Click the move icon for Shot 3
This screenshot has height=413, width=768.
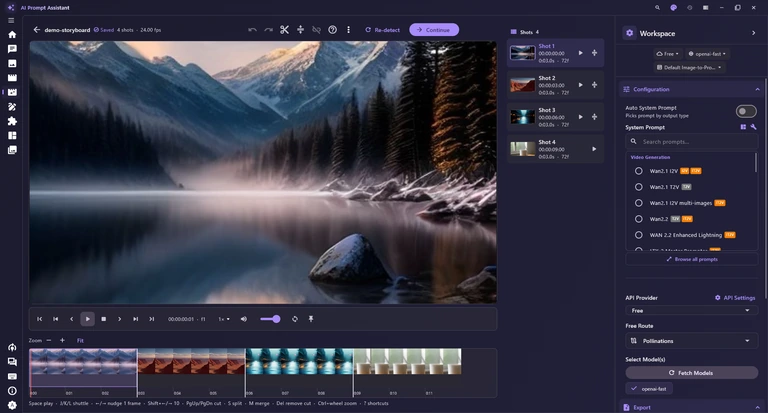[x=594, y=117]
